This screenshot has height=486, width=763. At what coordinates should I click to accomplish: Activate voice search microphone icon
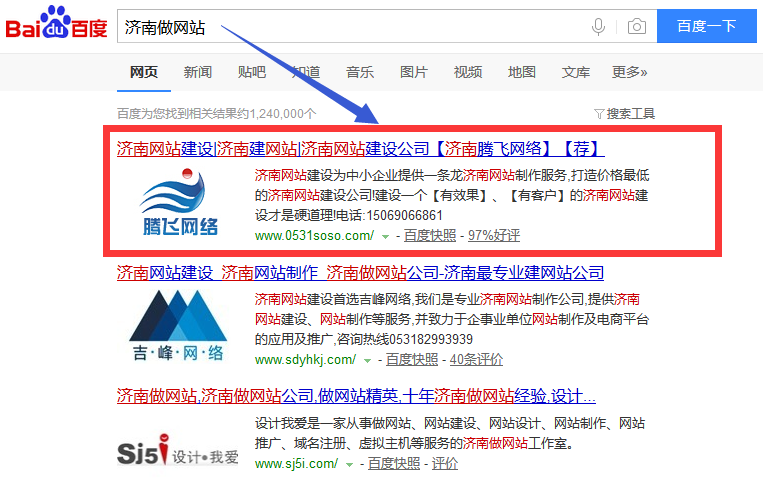point(598,26)
